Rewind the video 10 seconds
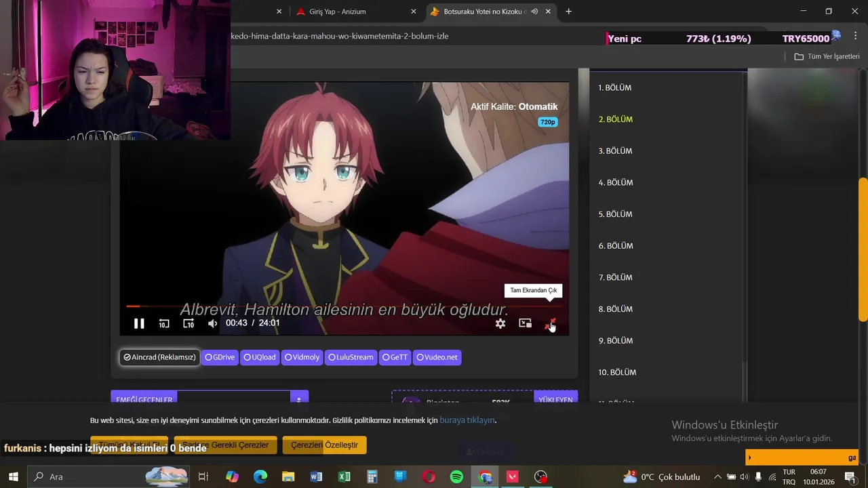 pyautogui.click(x=164, y=324)
